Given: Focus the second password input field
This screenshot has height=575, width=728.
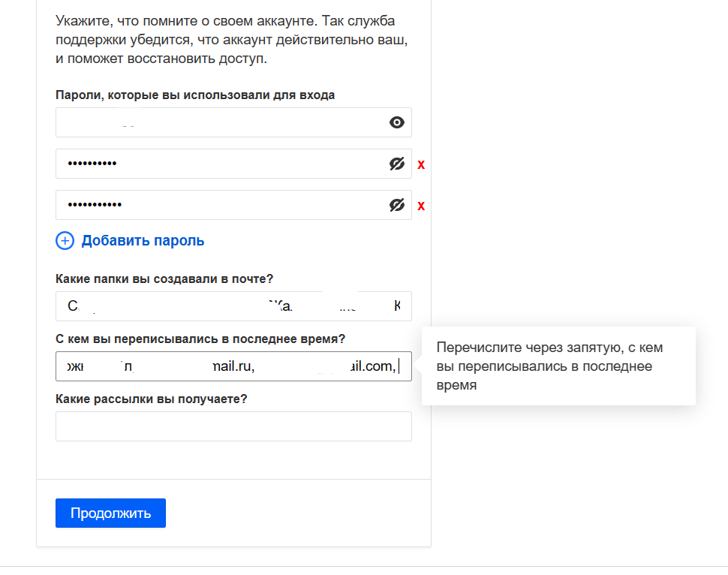Looking at the screenshot, I should (233, 164).
